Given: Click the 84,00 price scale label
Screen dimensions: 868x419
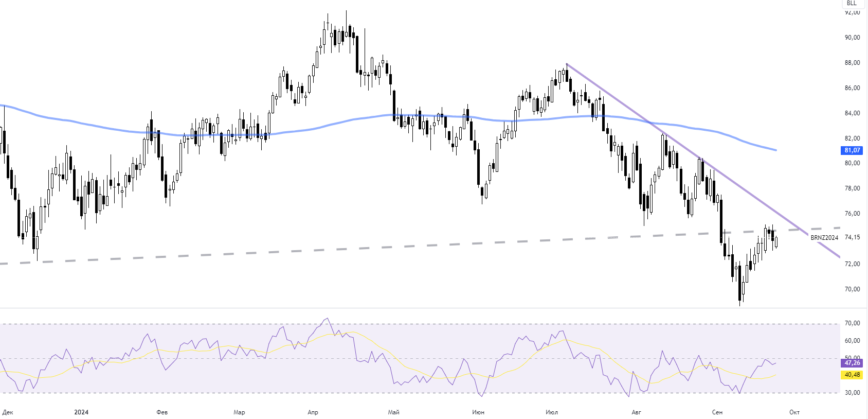Looking at the screenshot, I should 852,113.
